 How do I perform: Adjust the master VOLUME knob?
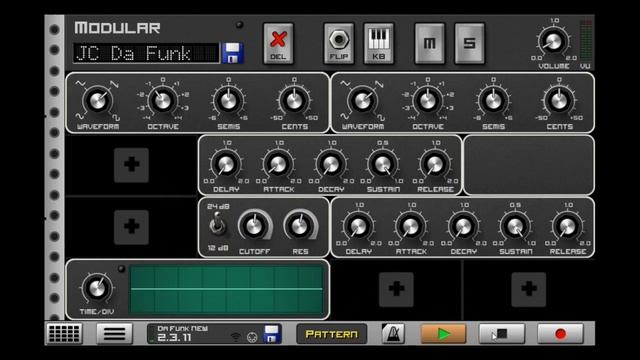point(554,42)
